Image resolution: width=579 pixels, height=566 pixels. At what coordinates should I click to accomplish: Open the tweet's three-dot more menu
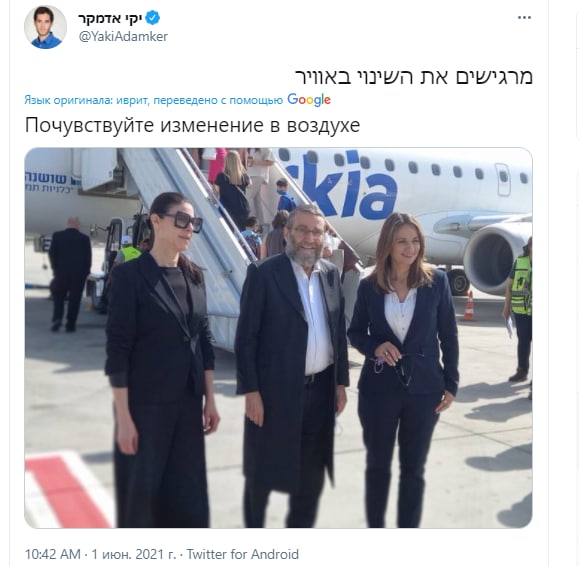point(524,18)
